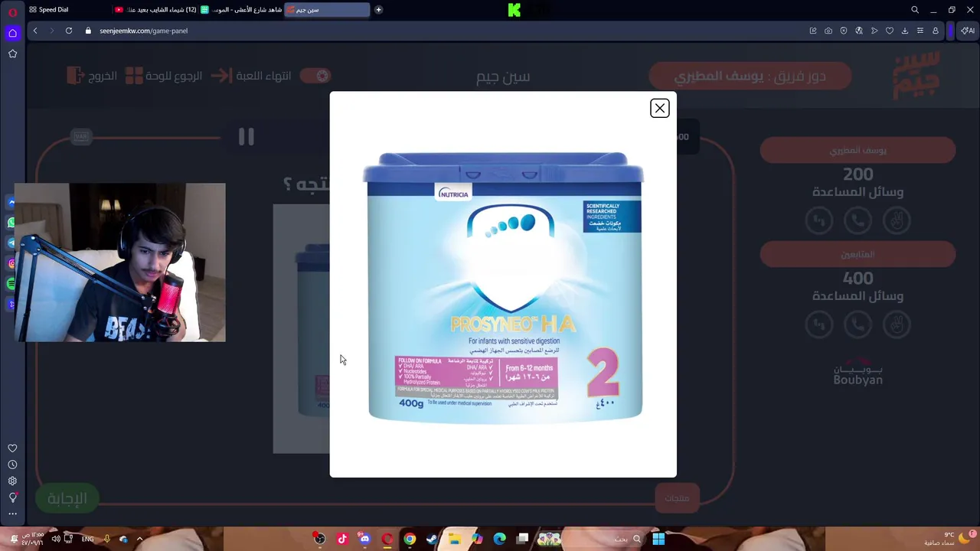Open bookmarks star in Opera sidebar
980x551 pixels.
12,54
